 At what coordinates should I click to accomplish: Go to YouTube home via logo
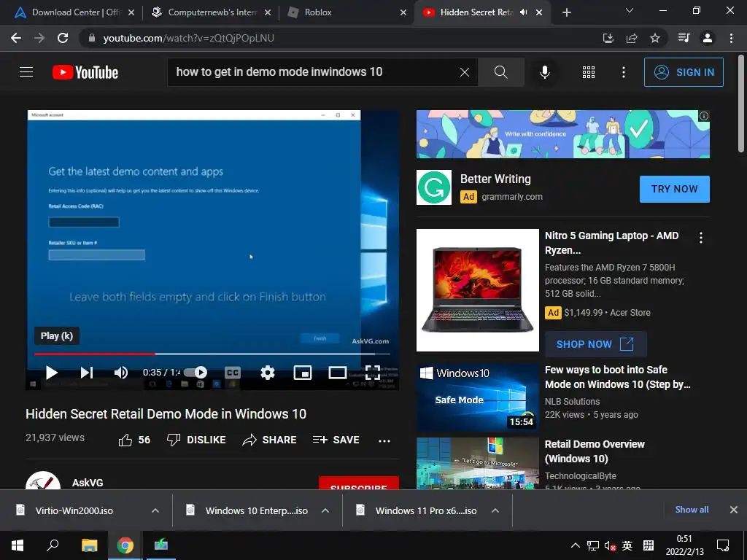click(85, 72)
